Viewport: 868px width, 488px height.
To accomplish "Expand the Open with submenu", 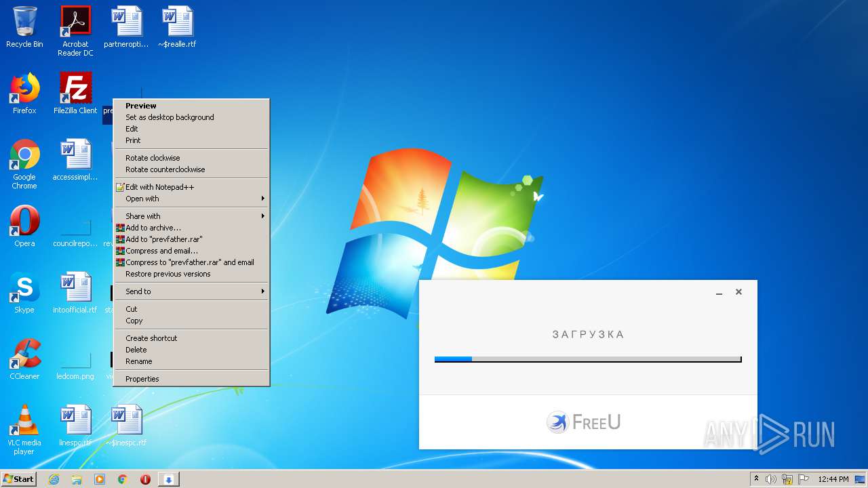I will [191, 199].
